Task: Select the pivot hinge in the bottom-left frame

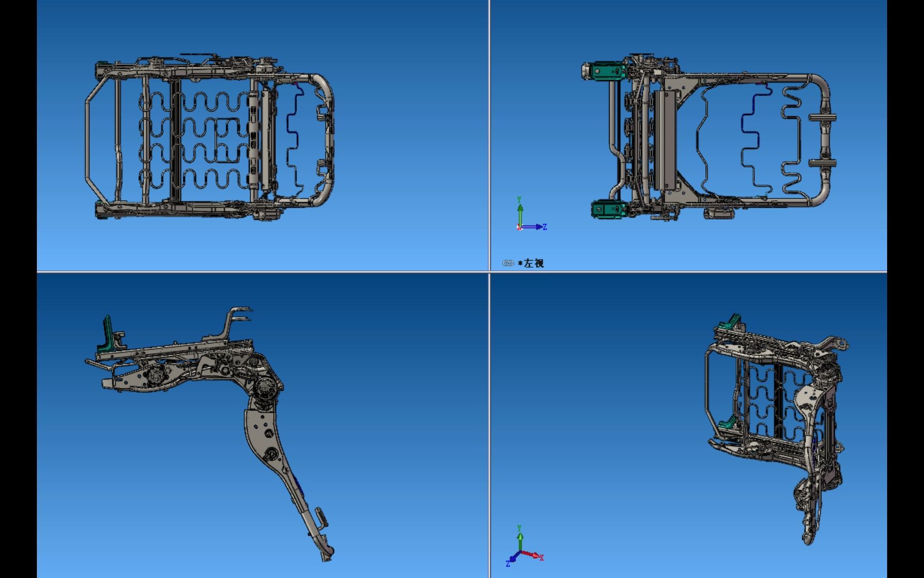Action: point(266,388)
